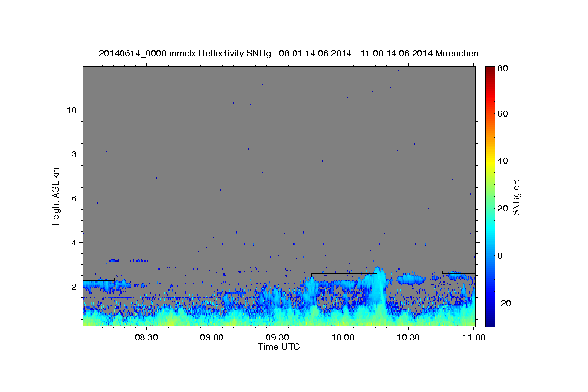The width and height of the screenshot is (588, 392).
Task: Pick the dark red top of the colorbar
Action: click(490, 70)
